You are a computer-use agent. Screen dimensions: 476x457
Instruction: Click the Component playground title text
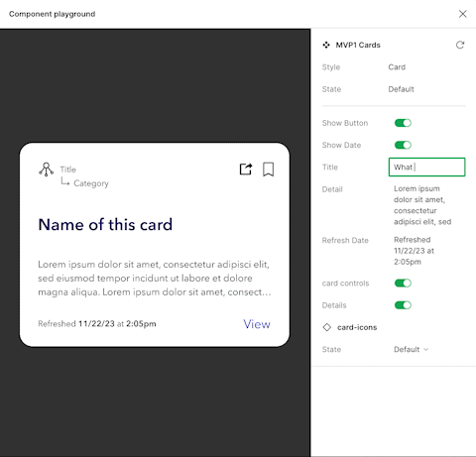53,14
